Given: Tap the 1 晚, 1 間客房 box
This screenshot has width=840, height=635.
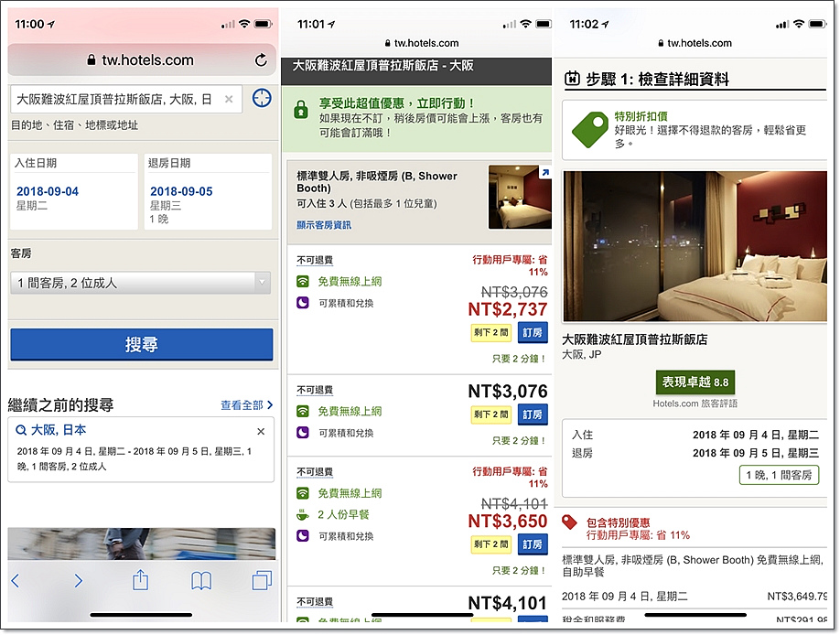Looking at the screenshot, I should pyautogui.click(x=779, y=475).
